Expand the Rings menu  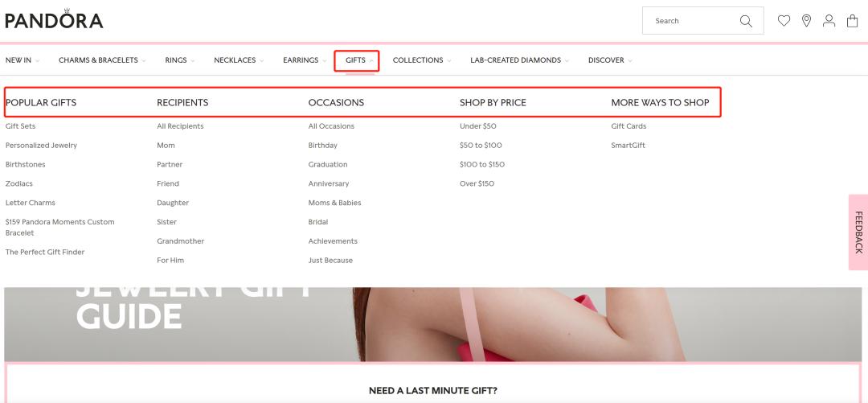click(179, 60)
